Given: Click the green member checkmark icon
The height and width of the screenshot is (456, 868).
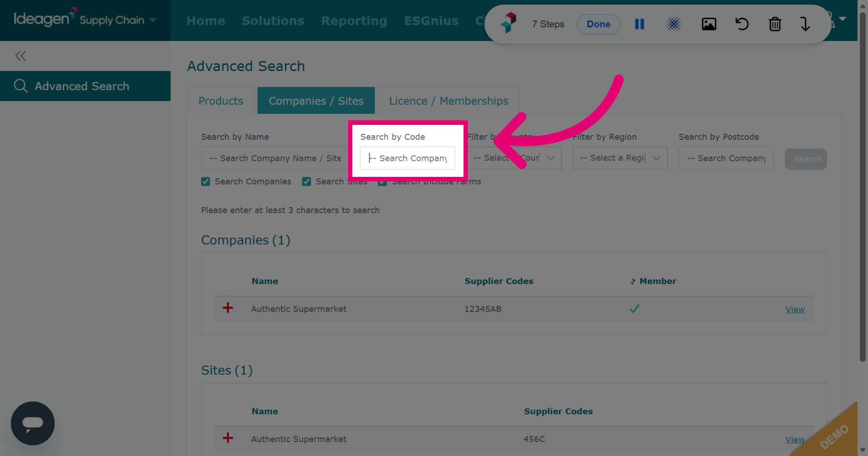Looking at the screenshot, I should pyautogui.click(x=634, y=309).
